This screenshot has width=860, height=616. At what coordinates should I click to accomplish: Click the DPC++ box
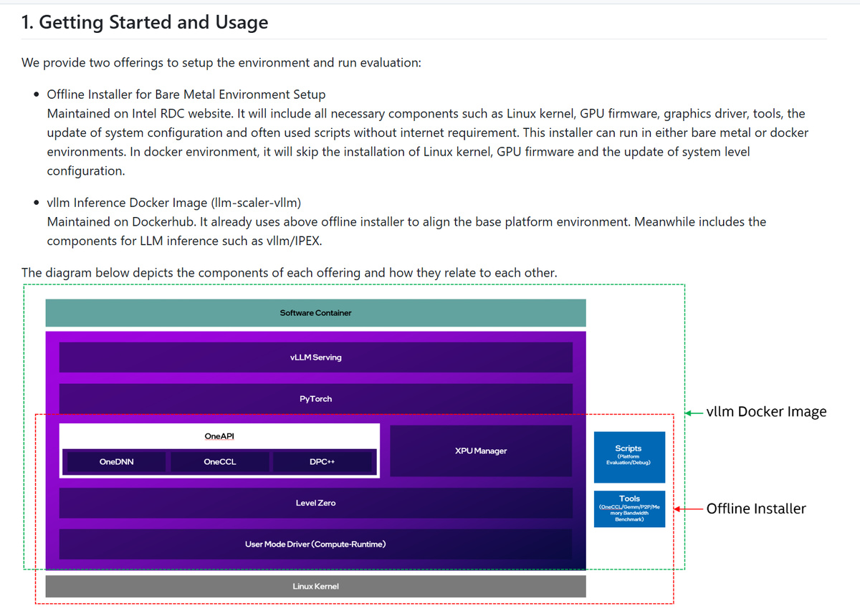pyautogui.click(x=322, y=462)
